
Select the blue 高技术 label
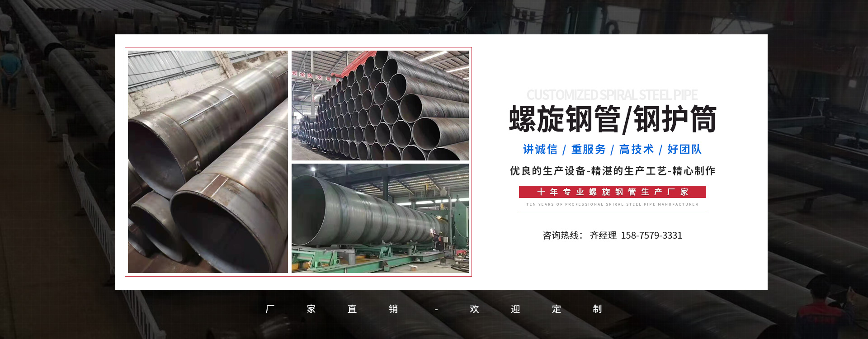[x=636, y=150]
